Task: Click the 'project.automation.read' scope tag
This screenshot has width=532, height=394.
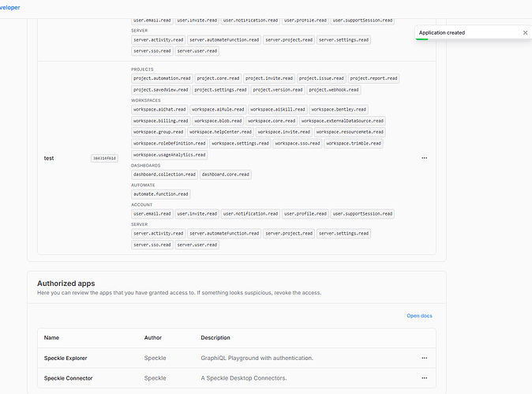Action: pyautogui.click(x=162, y=78)
